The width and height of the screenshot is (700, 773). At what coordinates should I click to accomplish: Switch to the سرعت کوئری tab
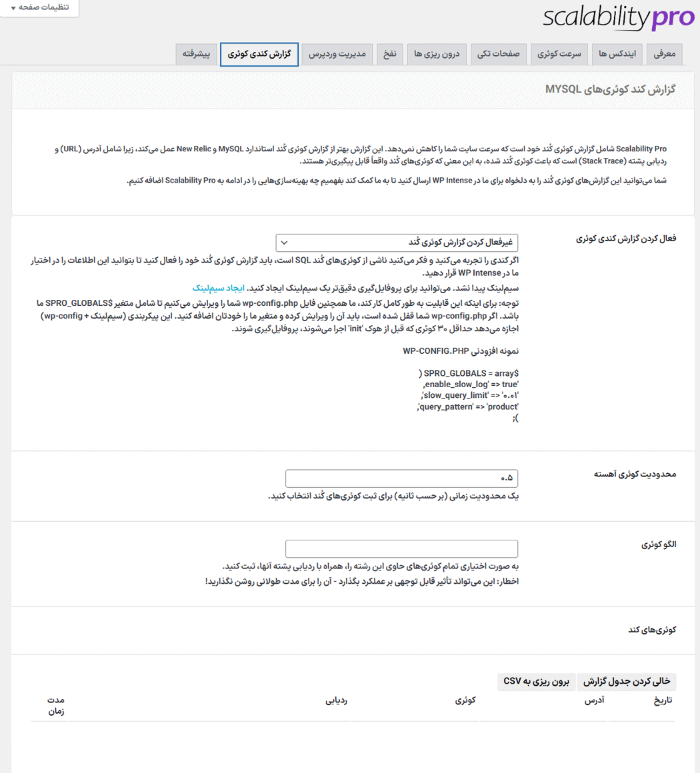point(559,54)
